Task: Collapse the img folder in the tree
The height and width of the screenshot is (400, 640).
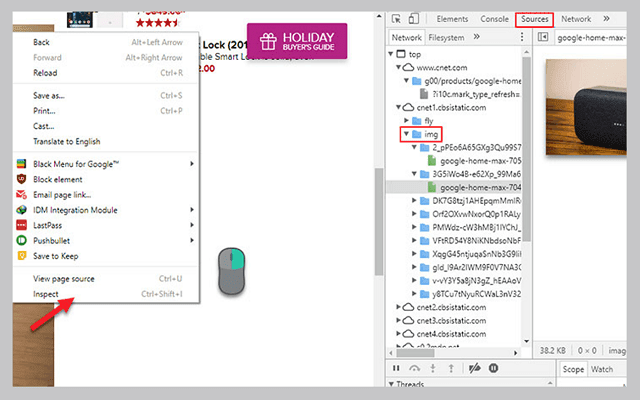Action: coord(405,134)
